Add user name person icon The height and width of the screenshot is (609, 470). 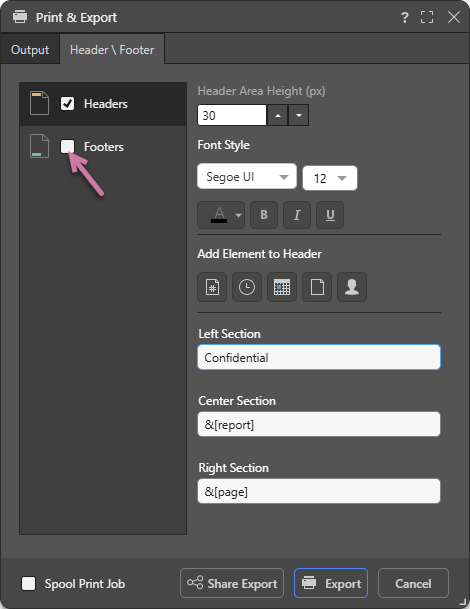(x=352, y=287)
